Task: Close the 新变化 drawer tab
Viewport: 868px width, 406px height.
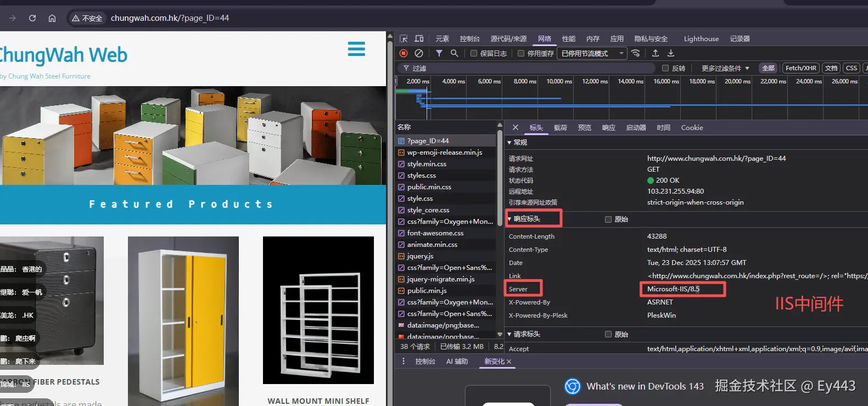Action: point(509,362)
